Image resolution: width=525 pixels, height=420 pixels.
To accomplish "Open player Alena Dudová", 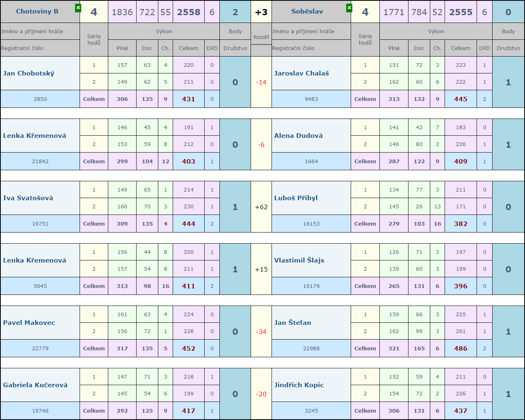I will click(x=298, y=136).
